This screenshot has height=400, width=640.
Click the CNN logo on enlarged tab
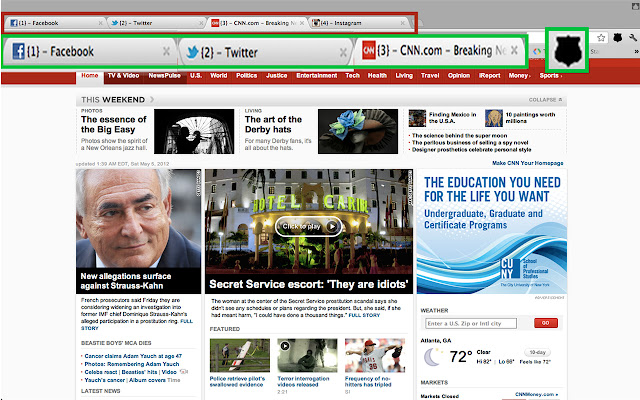368,51
